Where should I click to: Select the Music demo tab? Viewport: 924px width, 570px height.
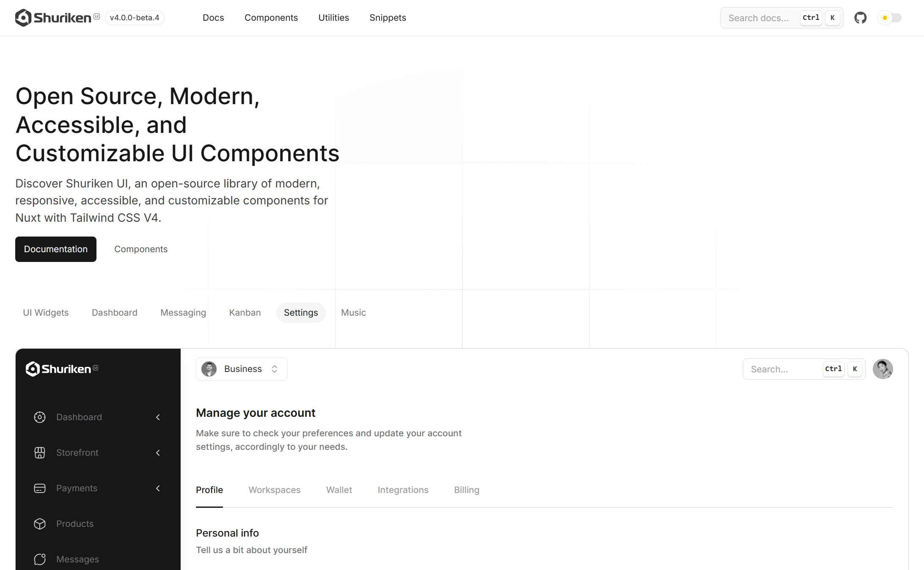[354, 313]
